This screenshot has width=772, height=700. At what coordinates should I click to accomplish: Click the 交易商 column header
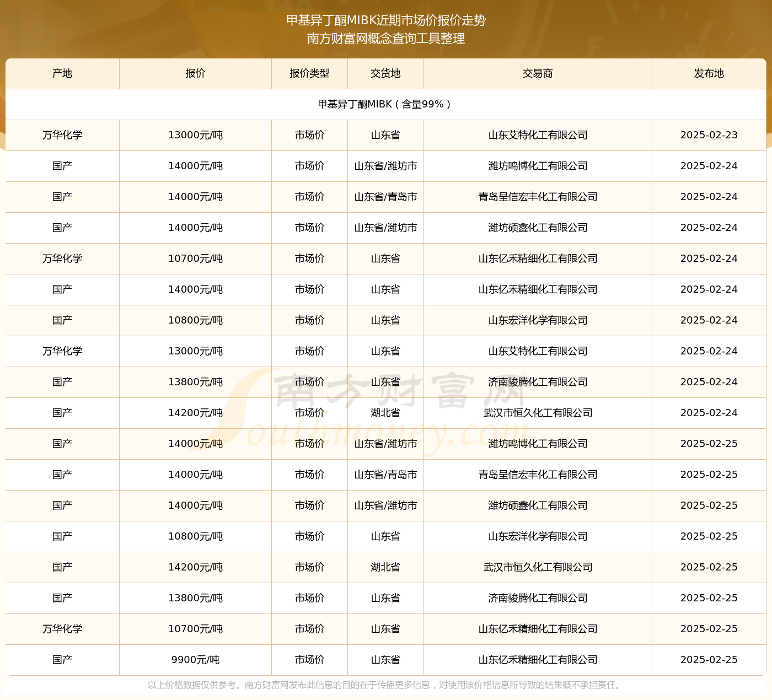[538, 73]
